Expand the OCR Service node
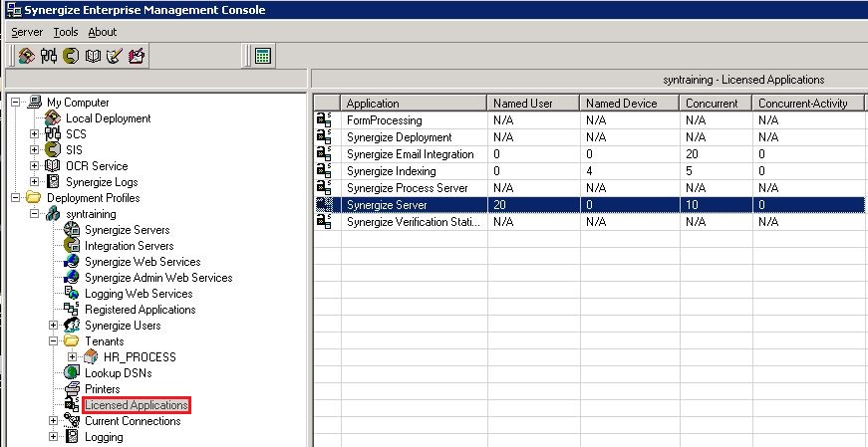 (x=34, y=166)
